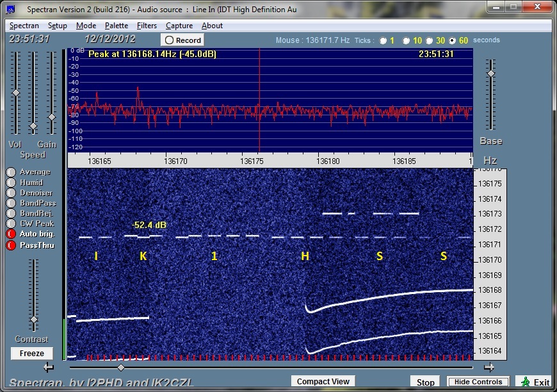
Task: Enable the CW Peak option
Action: pyautogui.click(x=11, y=224)
